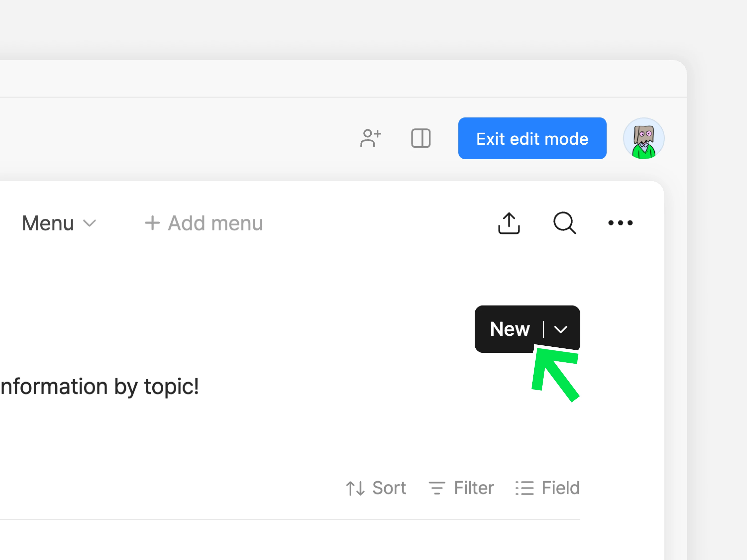Viewport: 747px width, 560px height.
Task: Open search with the magnifier icon
Action: [564, 223]
